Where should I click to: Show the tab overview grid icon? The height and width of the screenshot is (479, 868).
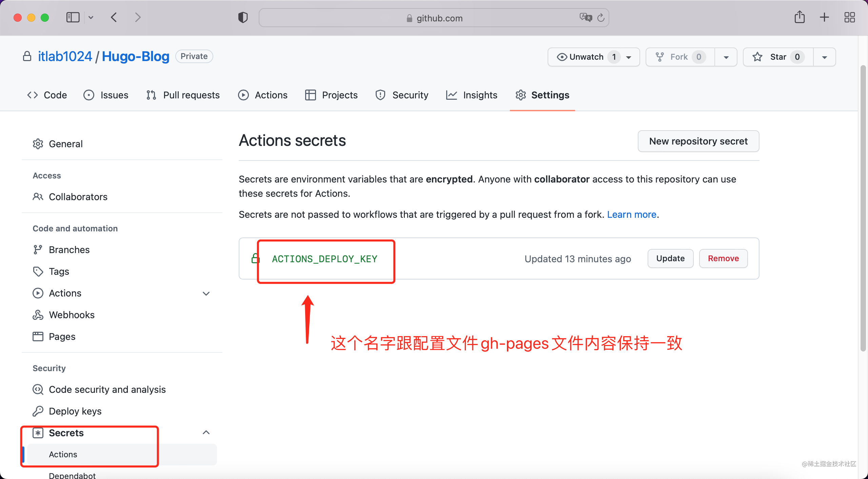point(849,17)
